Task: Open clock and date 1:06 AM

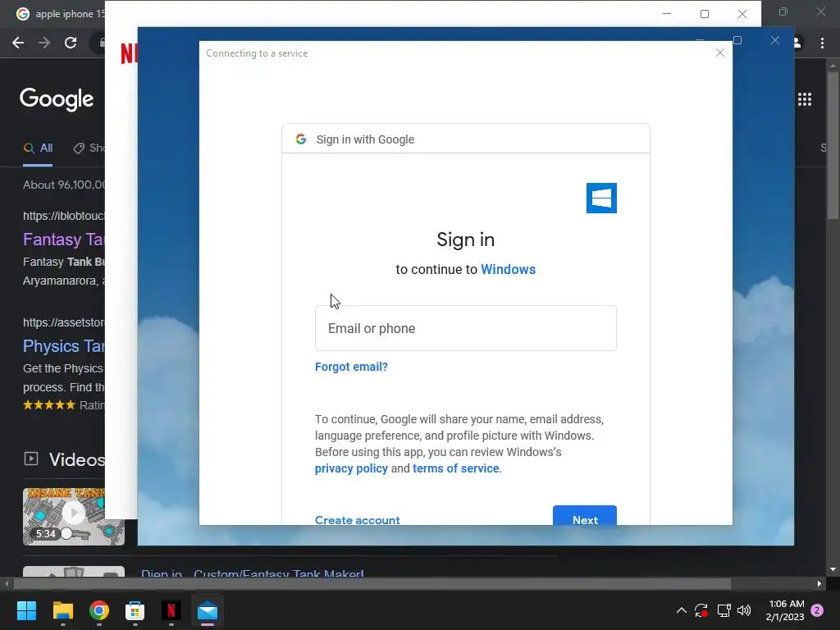Action: pos(785,610)
